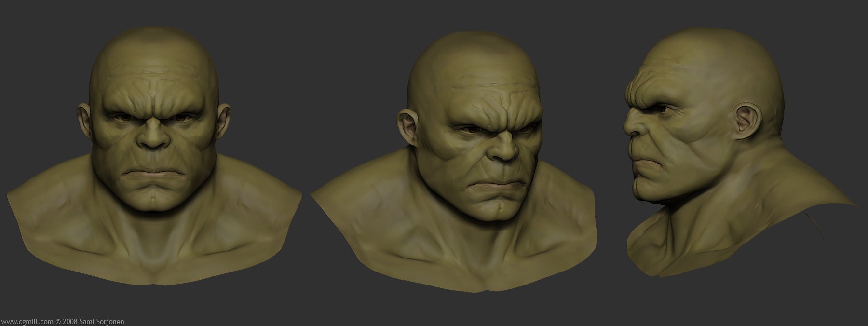Viewport: 868px width, 326px height.
Task: Select the front-view bust render
Action: coord(154,155)
